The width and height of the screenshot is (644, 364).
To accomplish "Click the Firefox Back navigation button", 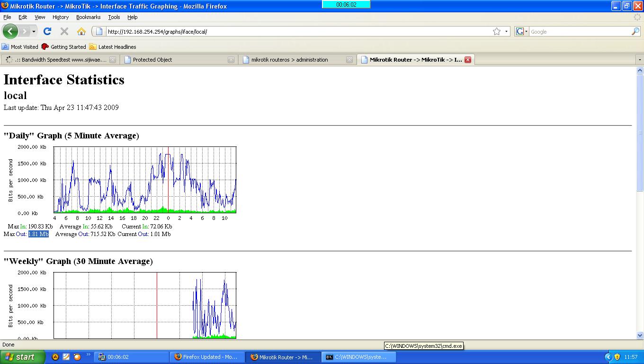I will click(10, 31).
